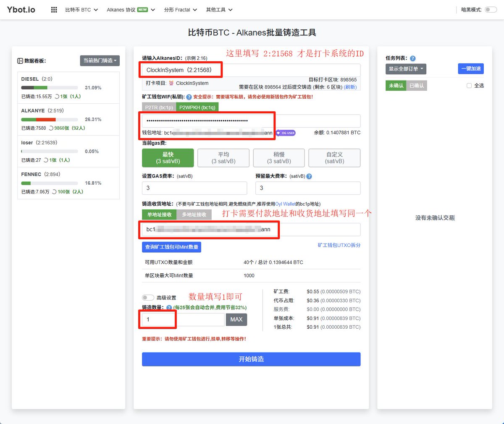The height and width of the screenshot is (424, 504).
Task: Click the help icon beside 预留最大费率
Action: (309, 176)
